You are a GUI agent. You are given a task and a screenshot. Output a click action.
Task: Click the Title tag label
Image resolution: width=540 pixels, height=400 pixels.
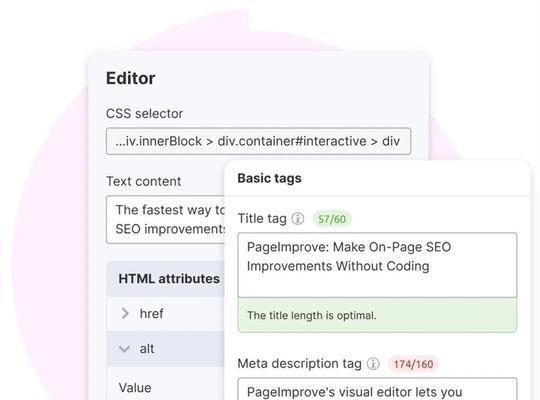coord(262,218)
